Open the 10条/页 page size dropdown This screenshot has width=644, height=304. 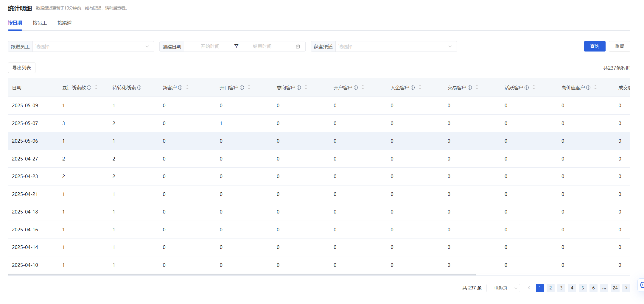tap(503, 288)
